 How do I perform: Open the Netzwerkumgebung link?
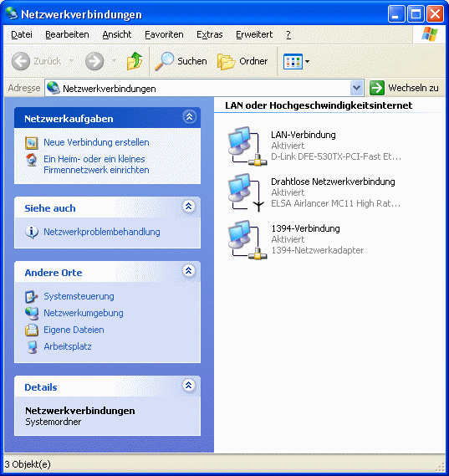84,313
